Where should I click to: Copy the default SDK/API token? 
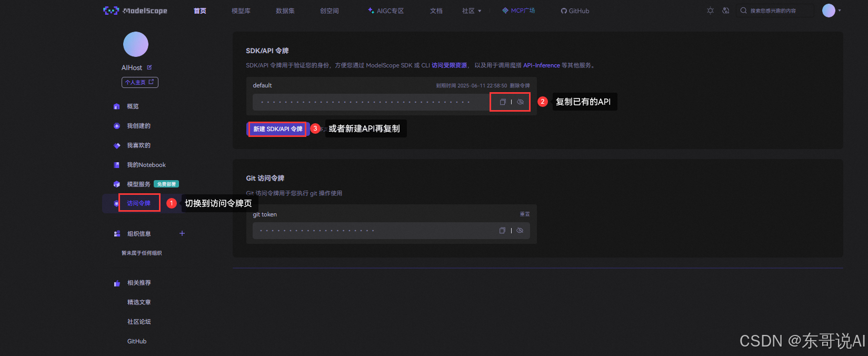(x=503, y=102)
